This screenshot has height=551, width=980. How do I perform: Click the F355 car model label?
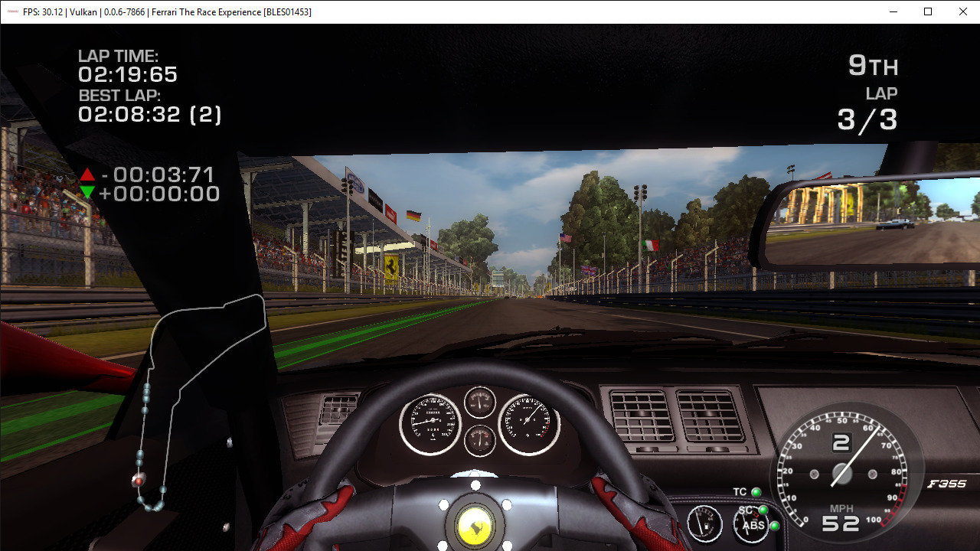click(947, 484)
